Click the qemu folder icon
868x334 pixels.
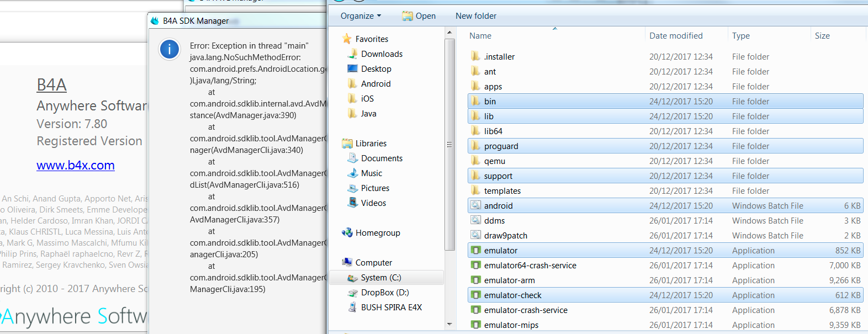coord(475,161)
